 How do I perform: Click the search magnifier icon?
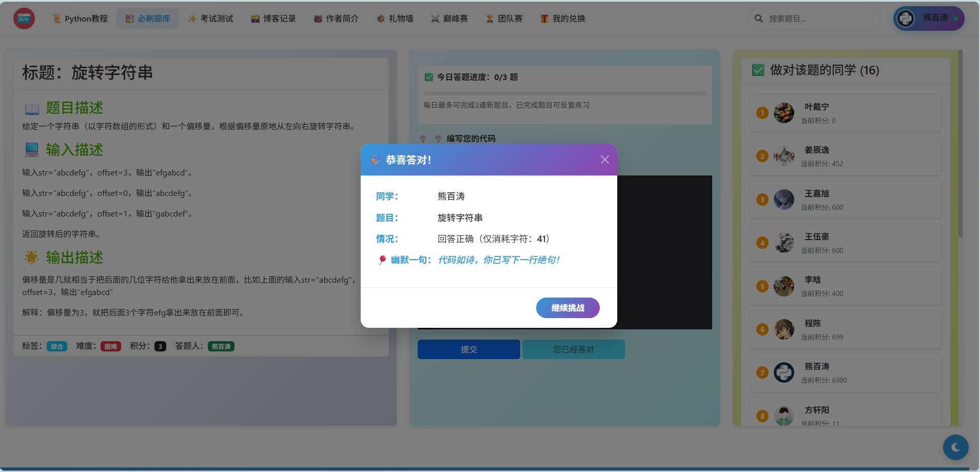point(758,19)
